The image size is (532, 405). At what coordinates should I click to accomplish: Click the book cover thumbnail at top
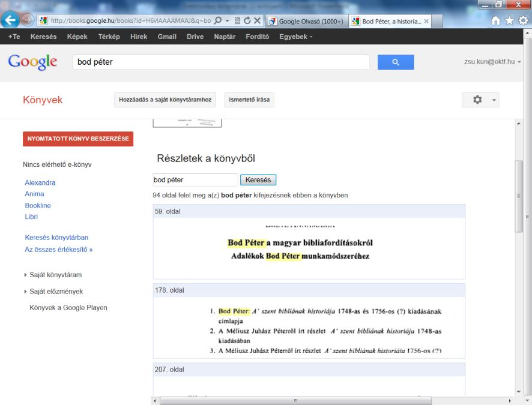tap(187, 123)
